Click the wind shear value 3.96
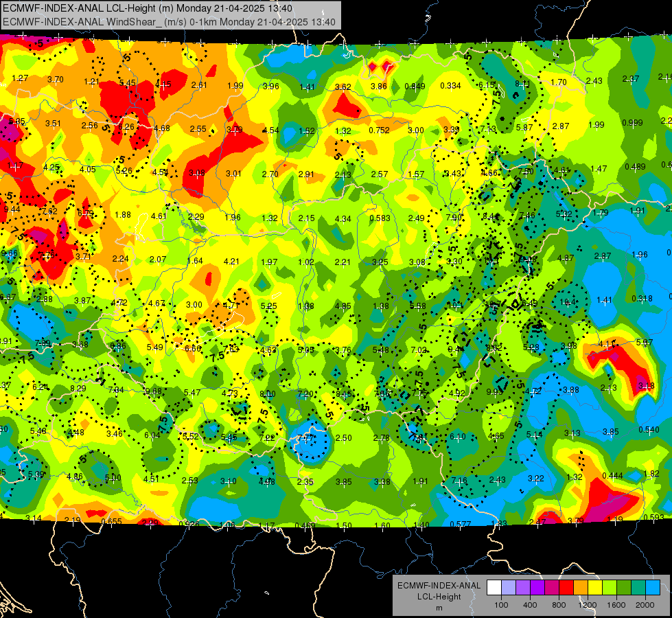This screenshot has height=618, width=672. [271, 87]
